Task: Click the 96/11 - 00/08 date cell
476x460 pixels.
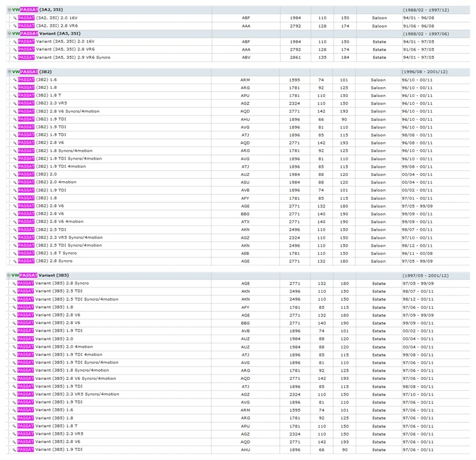Action: [417, 253]
